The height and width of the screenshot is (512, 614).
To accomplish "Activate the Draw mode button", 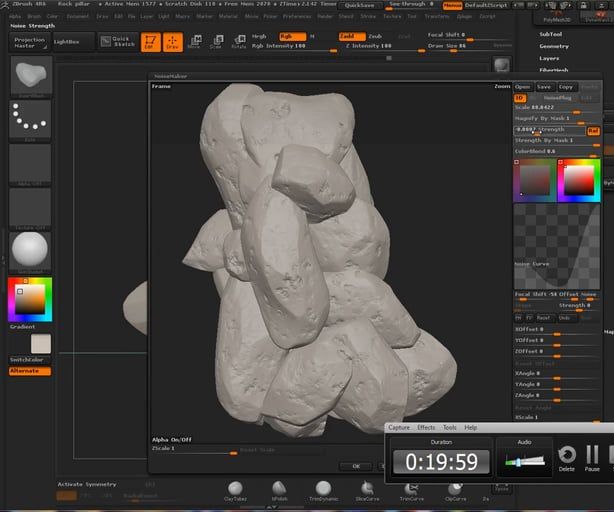I will (172, 41).
